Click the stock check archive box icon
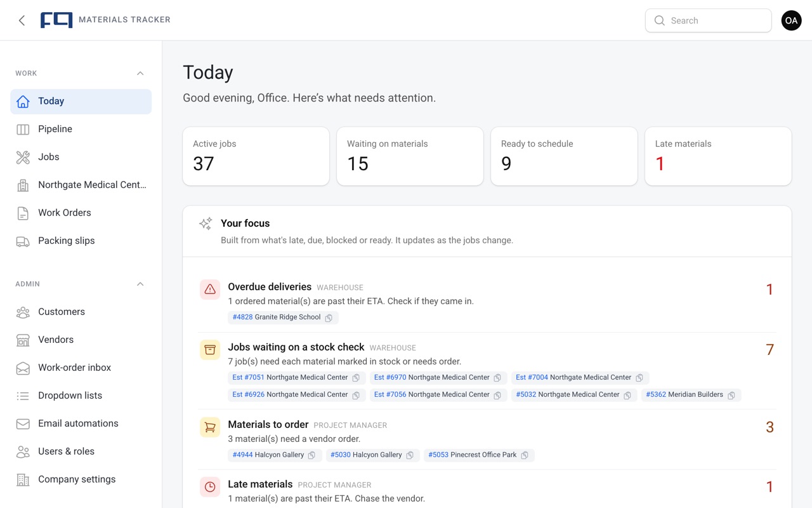Viewport: 812px width, 508px height. [x=210, y=350]
